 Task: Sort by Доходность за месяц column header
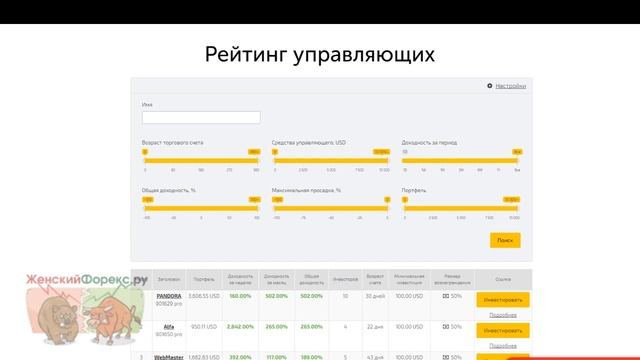[276, 280]
